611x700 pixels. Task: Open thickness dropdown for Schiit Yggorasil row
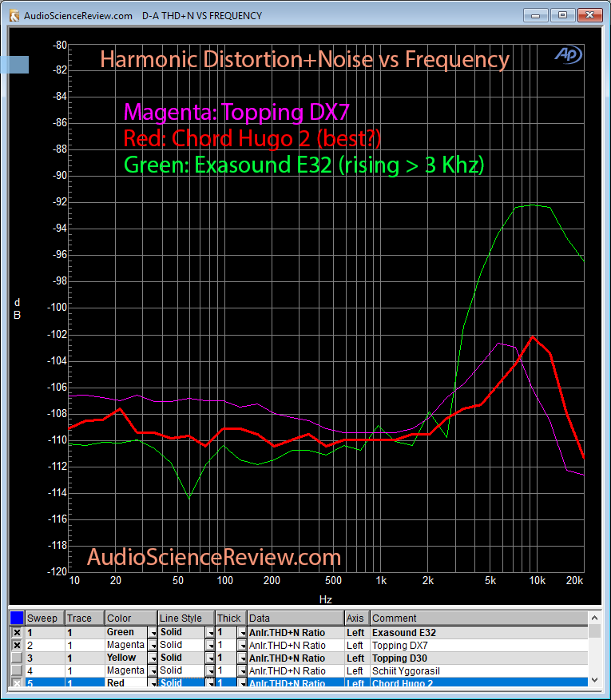coord(242,670)
